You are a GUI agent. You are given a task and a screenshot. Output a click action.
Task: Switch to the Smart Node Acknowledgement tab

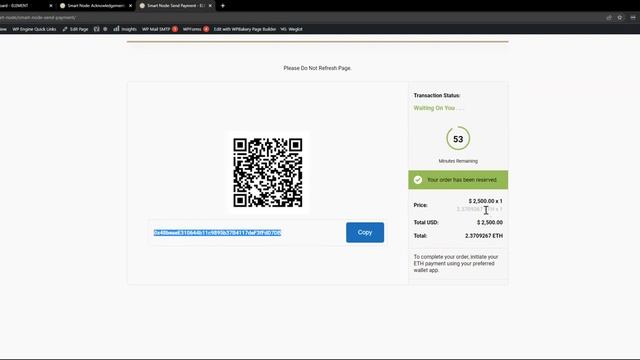click(96, 6)
